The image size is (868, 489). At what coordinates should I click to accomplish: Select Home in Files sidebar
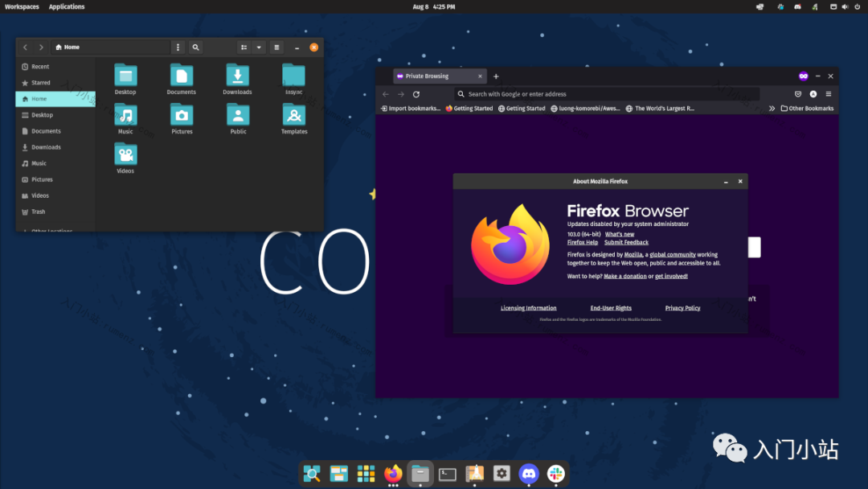[55, 99]
